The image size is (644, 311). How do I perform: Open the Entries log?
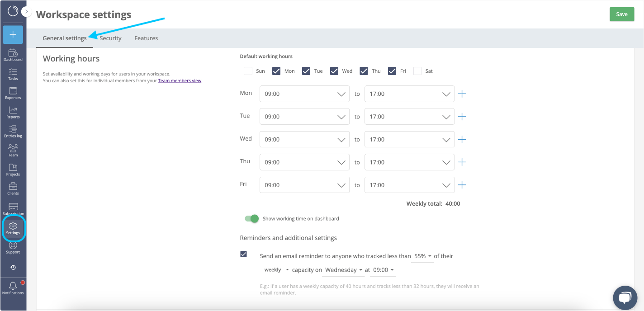[13, 131]
